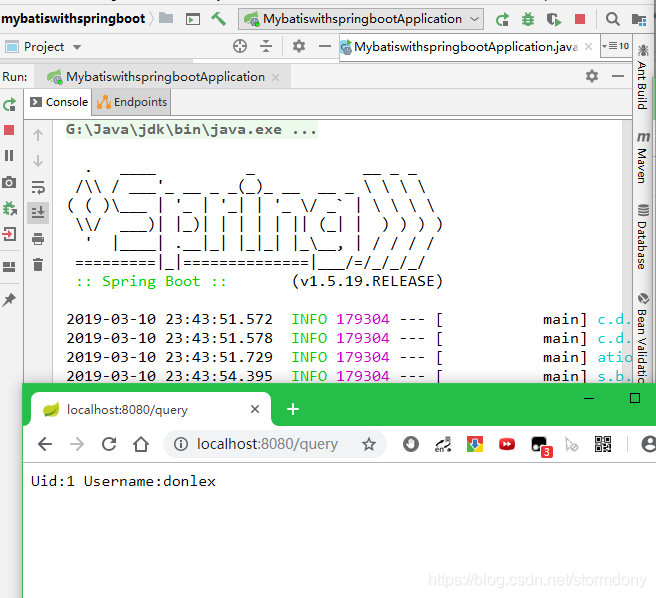Click the colorful download extension icon

click(475, 444)
